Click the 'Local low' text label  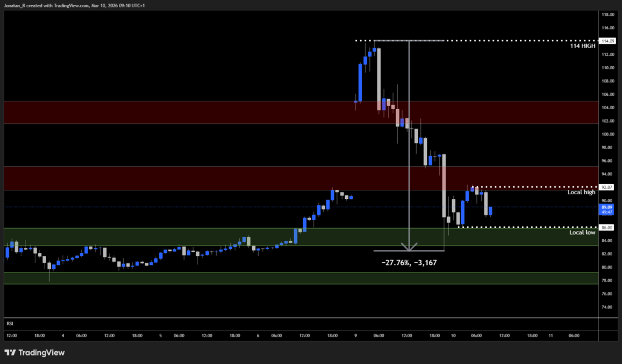point(582,232)
